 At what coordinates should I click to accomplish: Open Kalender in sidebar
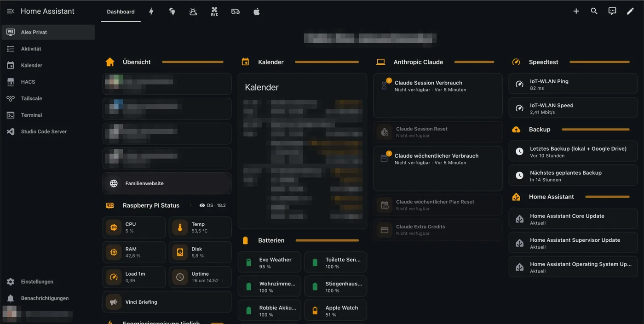[48, 65]
